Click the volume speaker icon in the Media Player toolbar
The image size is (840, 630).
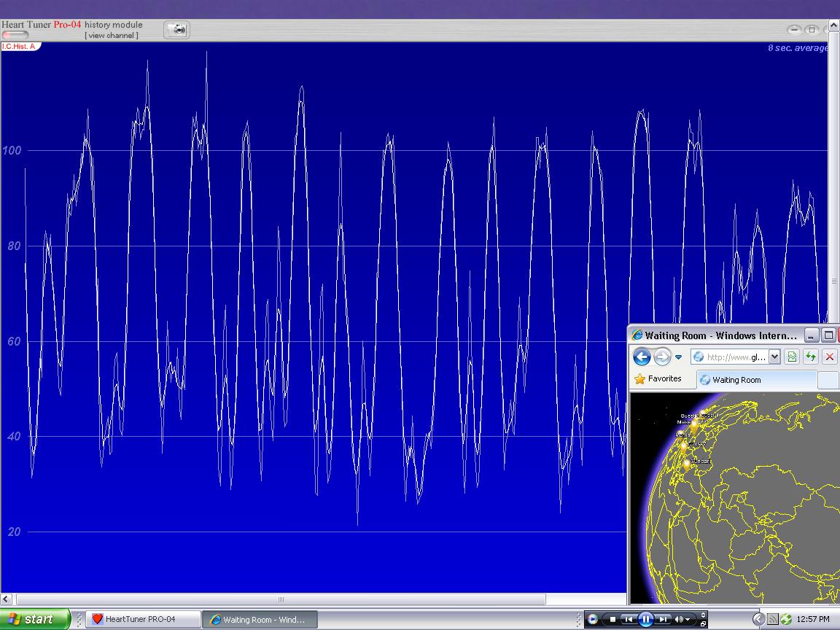coord(680,619)
